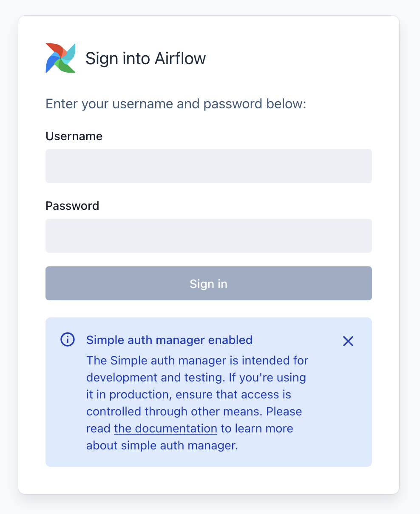Click the Password label
This screenshot has width=420, height=514.
point(72,206)
